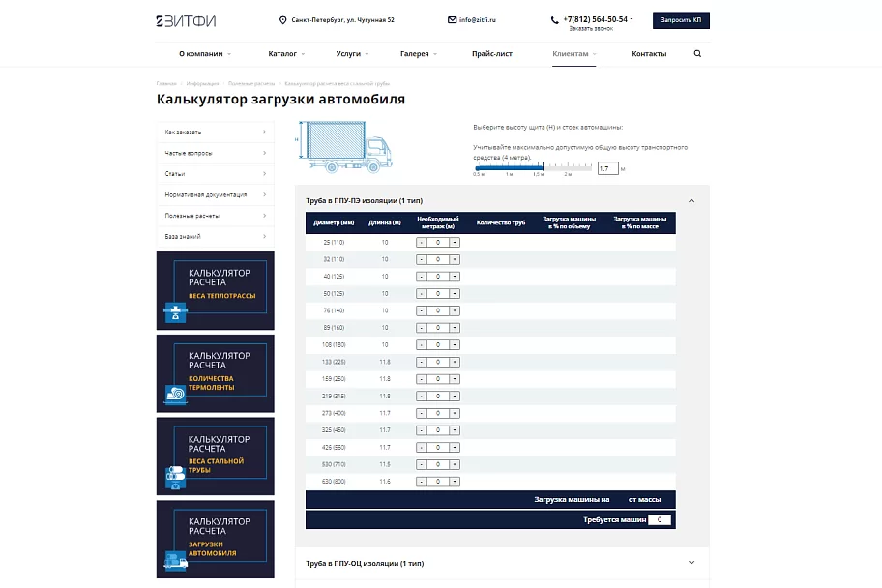Click the phone handset icon
Viewport: 882px width, 588px height.
click(554, 20)
